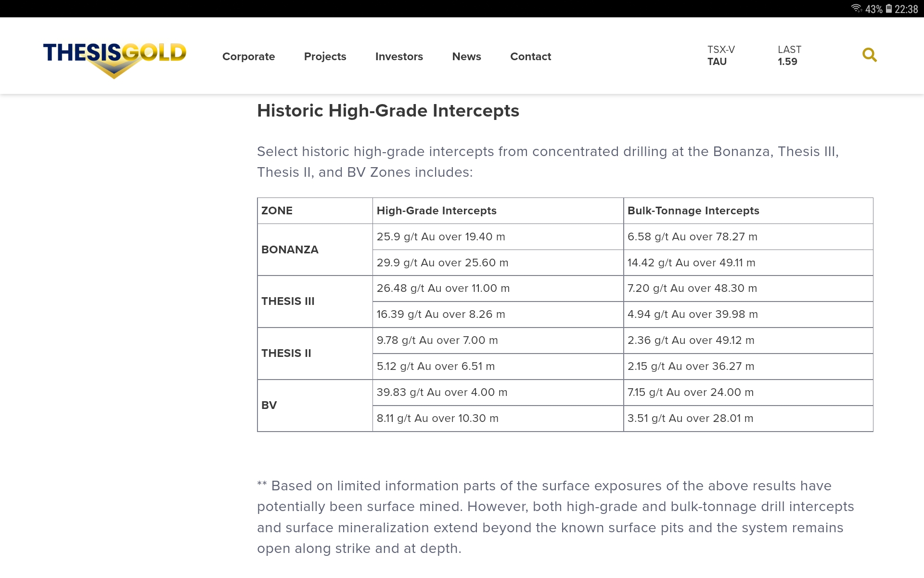Image resolution: width=924 pixels, height=578 pixels.
Task: Open the Corporate menu
Action: pyautogui.click(x=248, y=56)
